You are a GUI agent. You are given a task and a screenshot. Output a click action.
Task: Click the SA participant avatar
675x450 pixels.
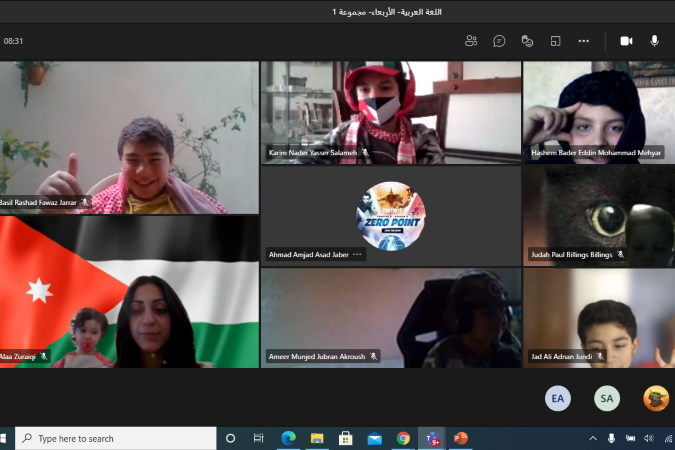606,398
